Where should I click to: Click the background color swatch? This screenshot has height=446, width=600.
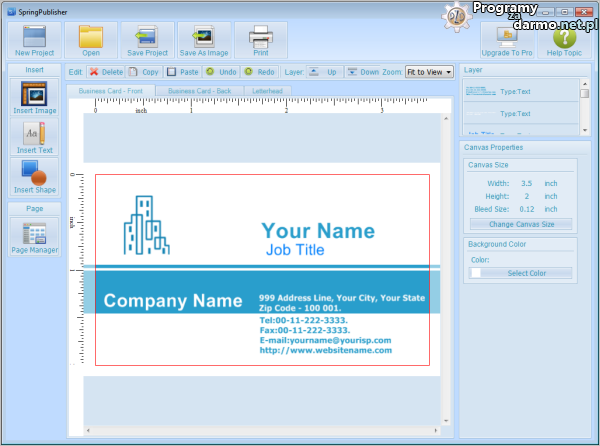coord(476,273)
